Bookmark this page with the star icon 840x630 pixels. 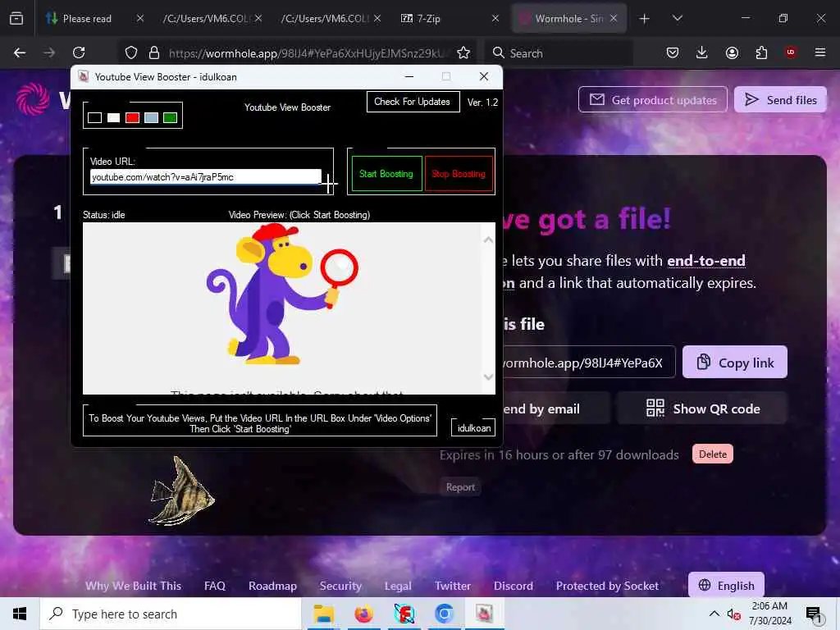coord(463,52)
